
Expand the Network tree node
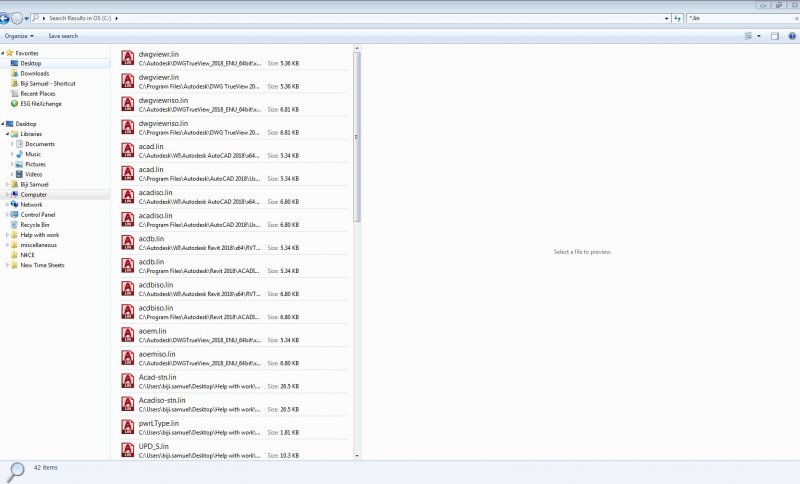click(7, 205)
